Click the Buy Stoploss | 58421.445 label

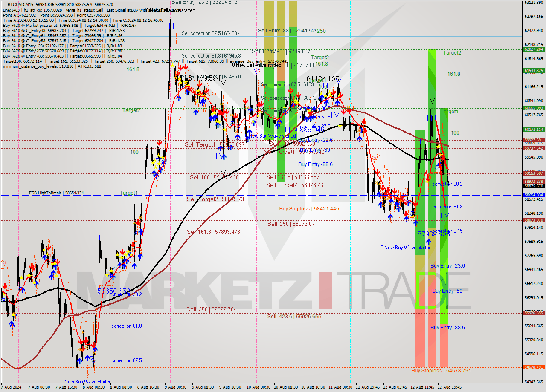(309, 209)
